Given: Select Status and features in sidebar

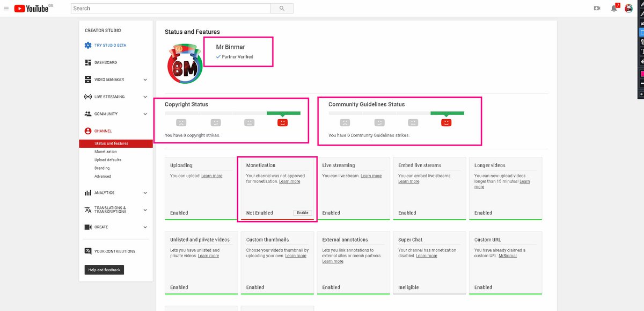Looking at the screenshot, I should coord(115,143).
